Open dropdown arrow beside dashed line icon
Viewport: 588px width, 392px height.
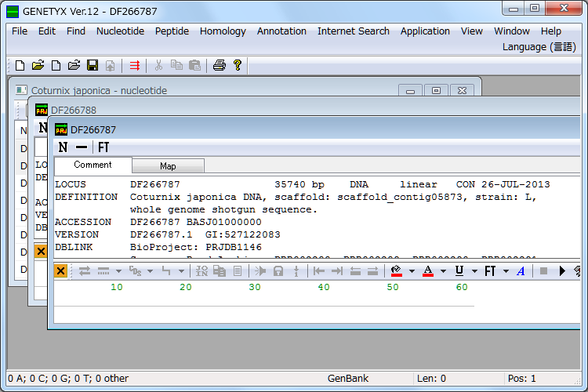[118, 271]
